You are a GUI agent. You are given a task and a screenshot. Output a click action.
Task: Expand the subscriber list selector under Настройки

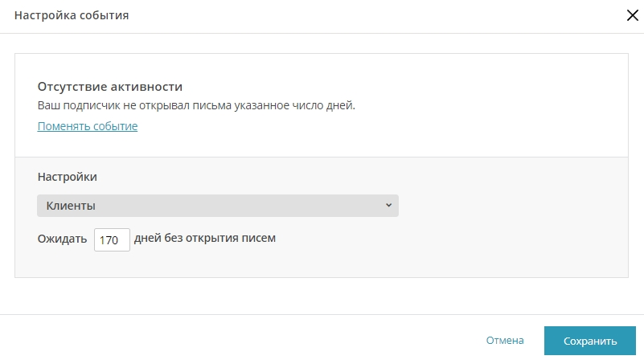click(218, 206)
